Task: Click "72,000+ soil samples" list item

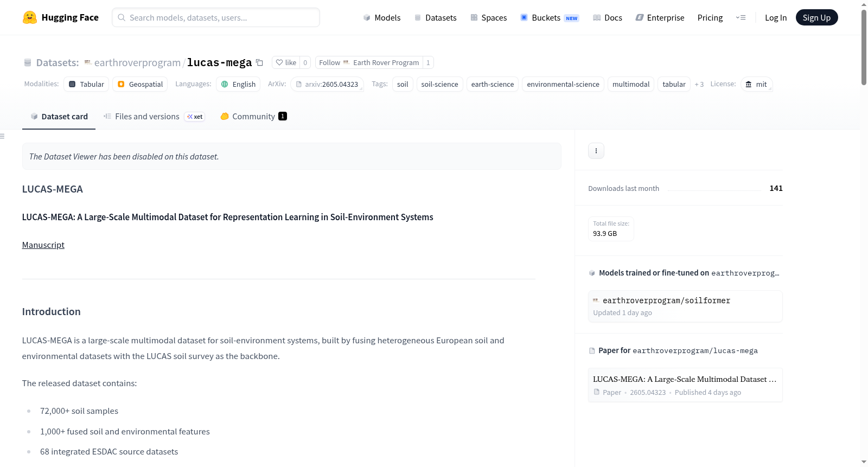Action: click(x=79, y=411)
